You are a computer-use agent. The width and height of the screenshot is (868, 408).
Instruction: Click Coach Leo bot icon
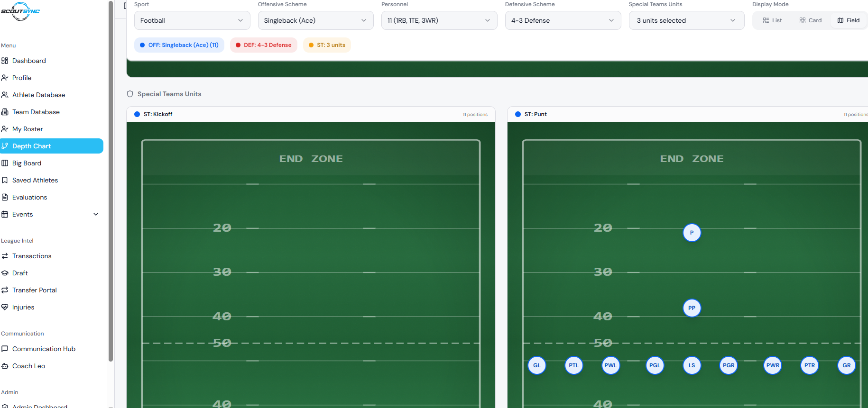coord(5,366)
